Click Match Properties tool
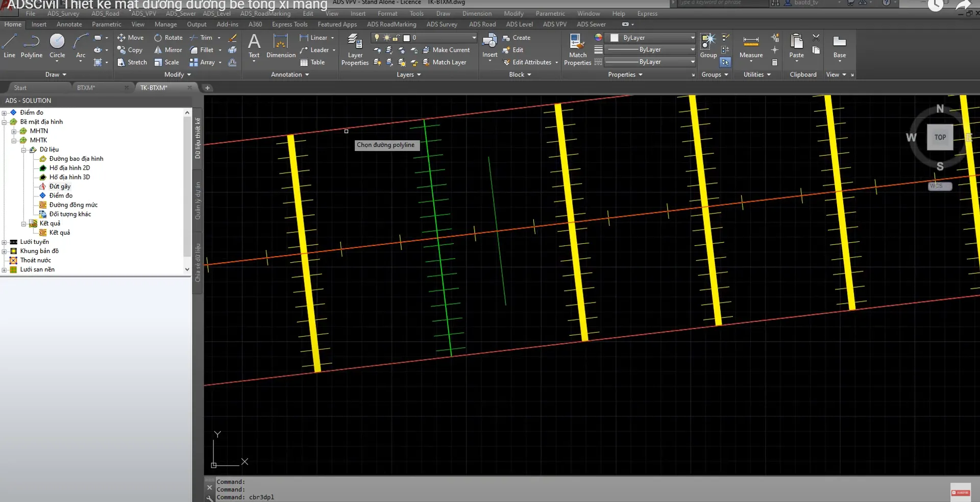 coord(577,49)
